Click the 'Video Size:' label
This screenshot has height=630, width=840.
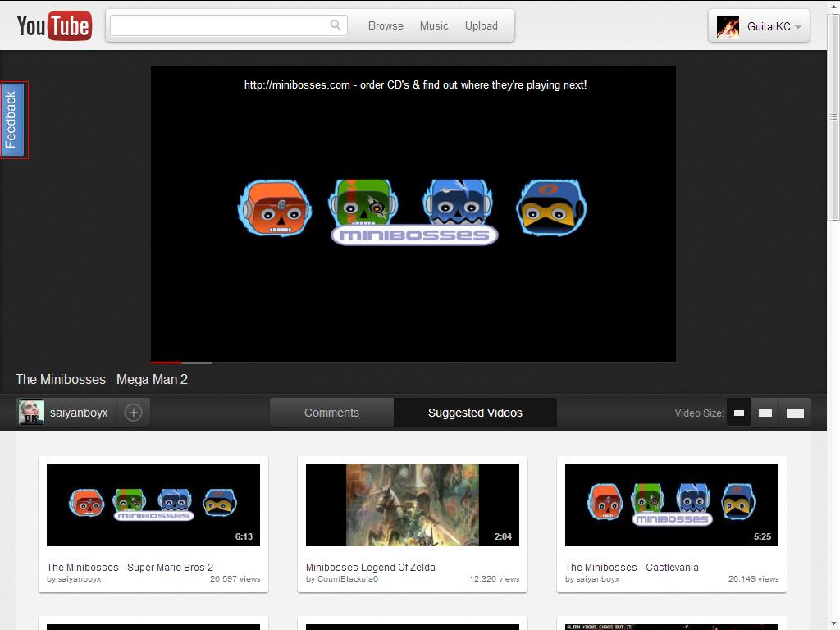tap(699, 413)
